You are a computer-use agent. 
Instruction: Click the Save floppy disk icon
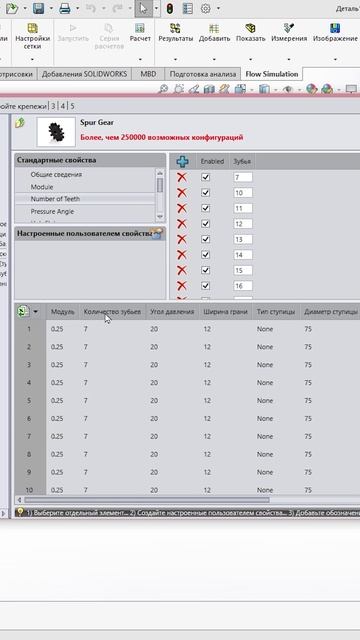point(38,8)
